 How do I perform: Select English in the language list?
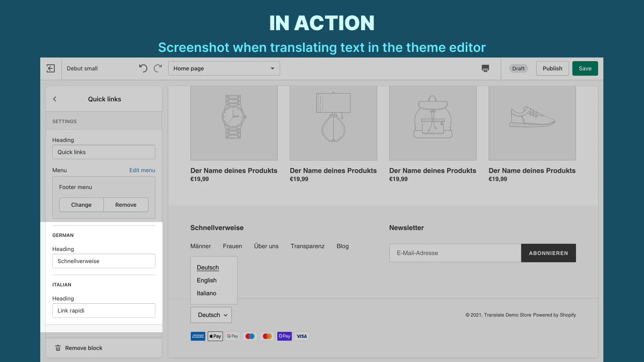[x=206, y=280]
